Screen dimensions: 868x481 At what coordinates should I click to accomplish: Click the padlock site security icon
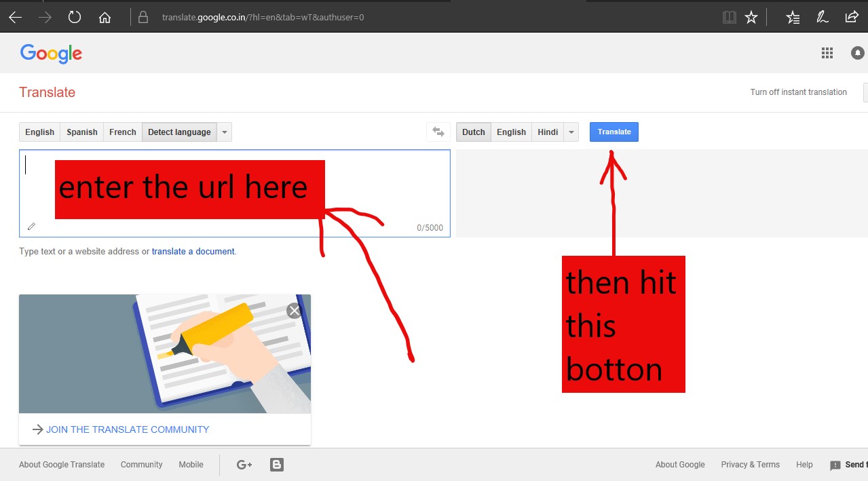(143, 18)
